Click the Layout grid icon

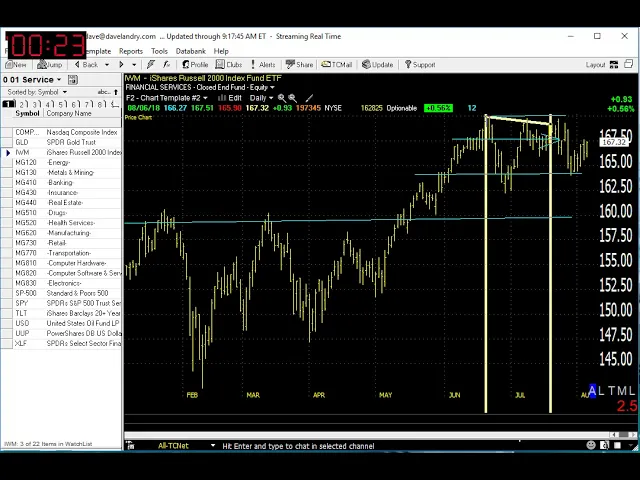pyautogui.click(x=613, y=64)
